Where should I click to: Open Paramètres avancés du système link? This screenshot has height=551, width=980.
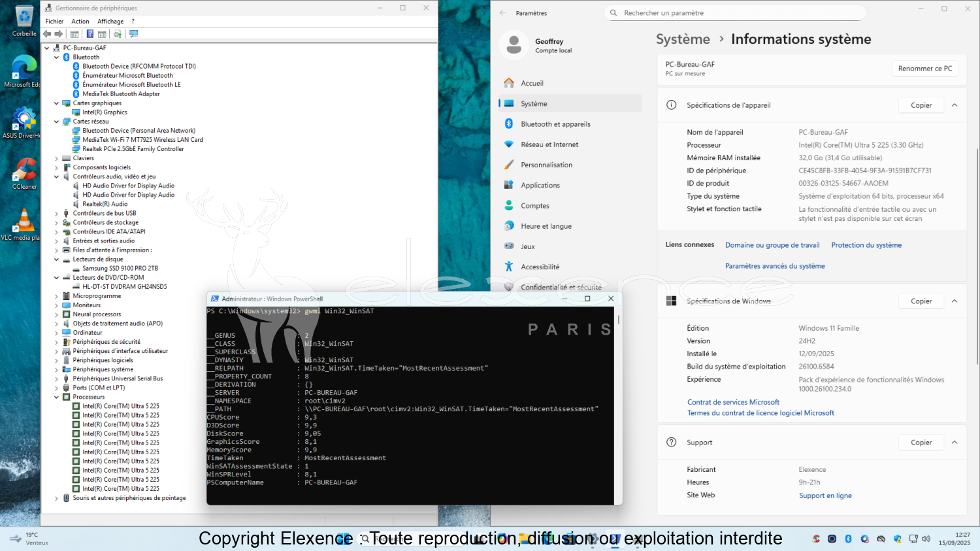pos(775,266)
